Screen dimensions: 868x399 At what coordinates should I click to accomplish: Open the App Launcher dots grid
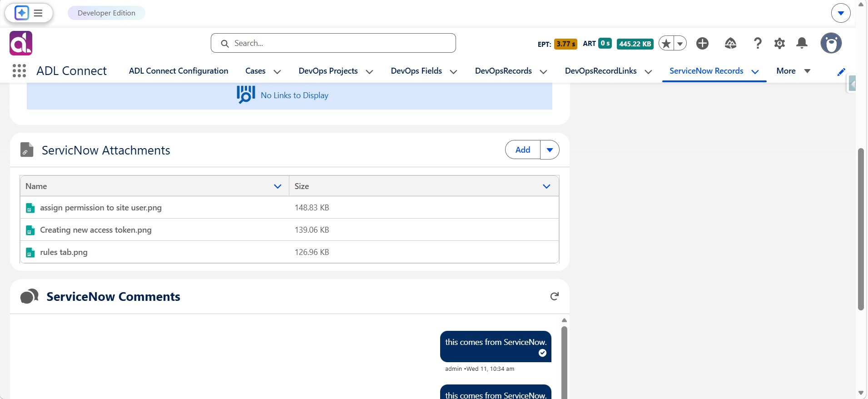pyautogui.click(x=19, y=71)
